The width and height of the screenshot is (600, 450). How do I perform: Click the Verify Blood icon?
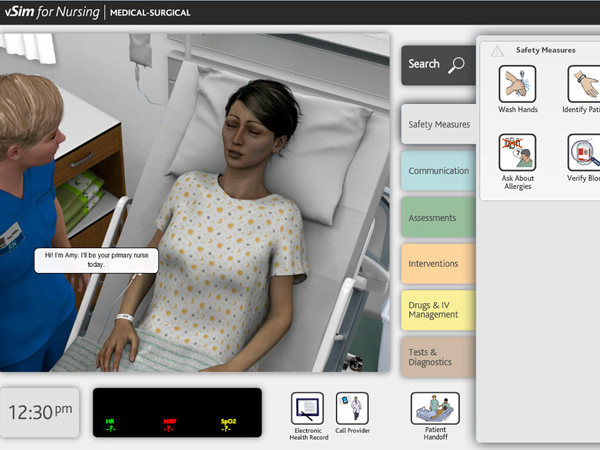coord(584,153)
